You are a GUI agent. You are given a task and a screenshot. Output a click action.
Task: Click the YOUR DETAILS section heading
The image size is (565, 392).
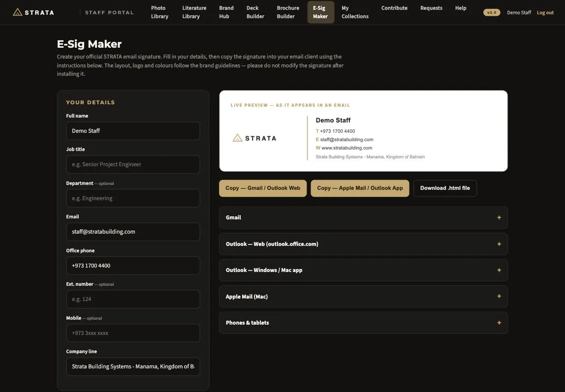tap(91, 102)
